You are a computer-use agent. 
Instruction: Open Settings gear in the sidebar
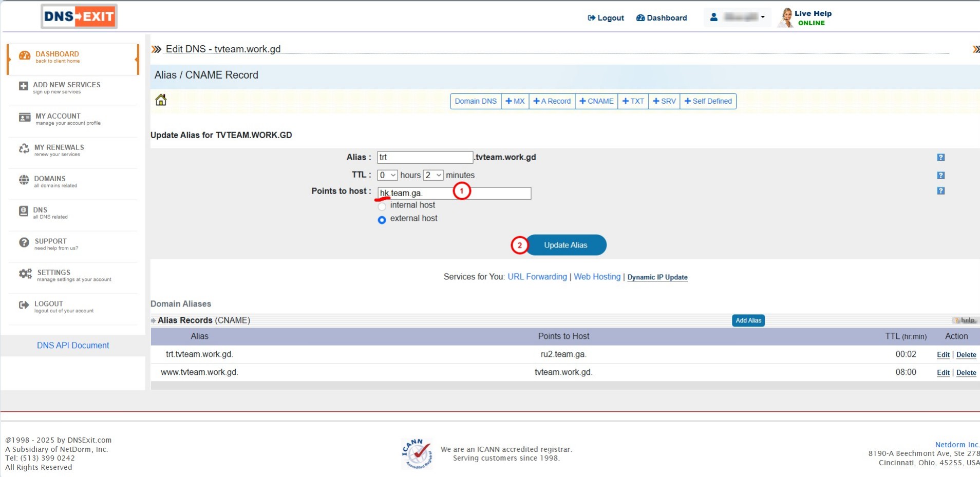pos(25,274)
